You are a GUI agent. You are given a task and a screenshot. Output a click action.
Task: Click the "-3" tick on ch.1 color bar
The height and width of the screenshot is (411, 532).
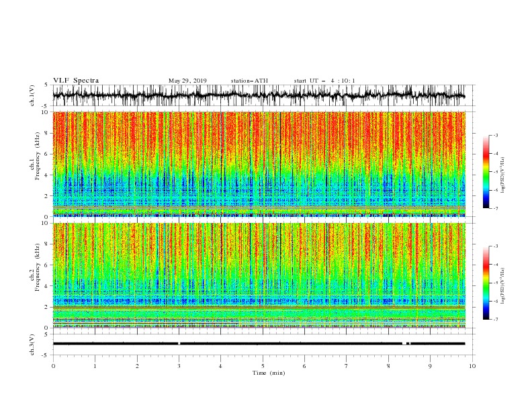(496, 135)
